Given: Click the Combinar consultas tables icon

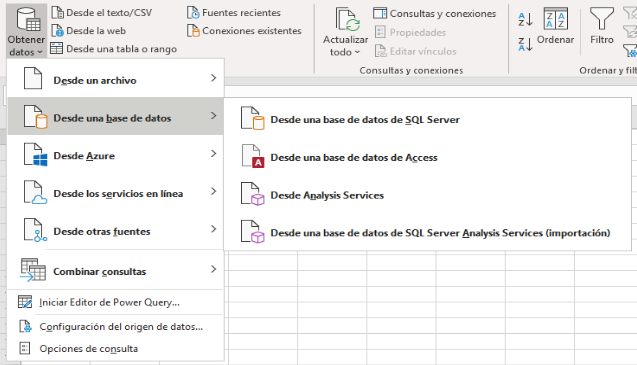Looking at the screenshot, I should (x=32, y=270).
